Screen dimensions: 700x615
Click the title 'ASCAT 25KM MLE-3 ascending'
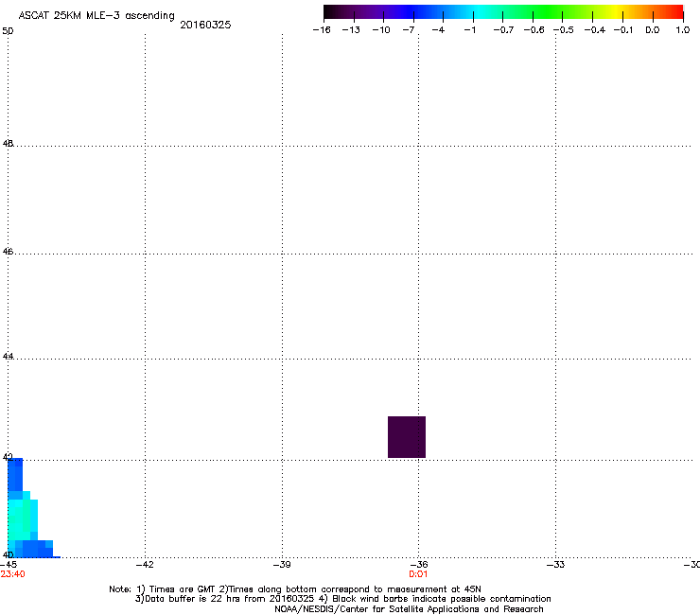click(x=96, y=16)
